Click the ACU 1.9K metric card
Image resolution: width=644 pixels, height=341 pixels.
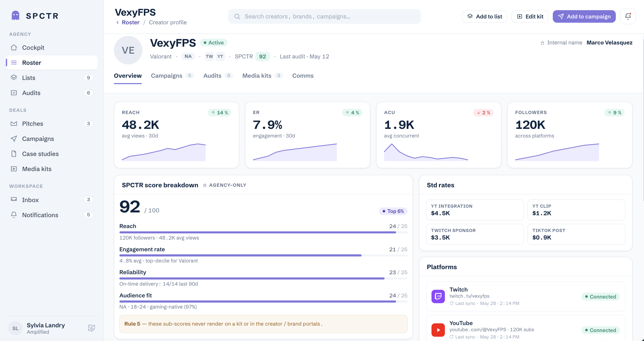coord(439,135)
